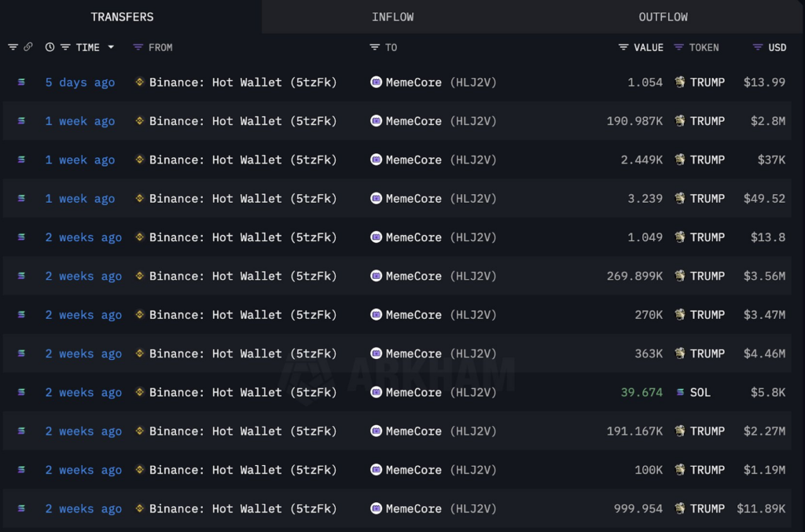Click the Solana chain icon on 5 days ago row
This screenshot has height=532, width=805.
coord(21,82)
